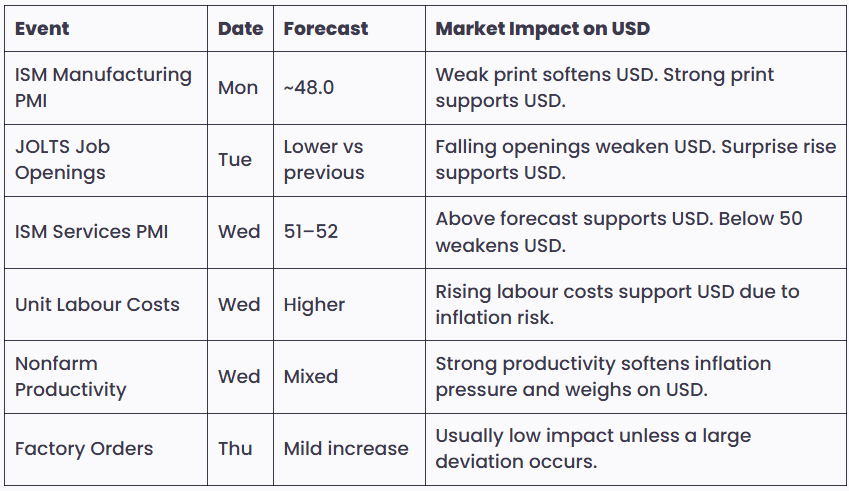Click the Unit Labour Costs cell

(x=97, y=304)
